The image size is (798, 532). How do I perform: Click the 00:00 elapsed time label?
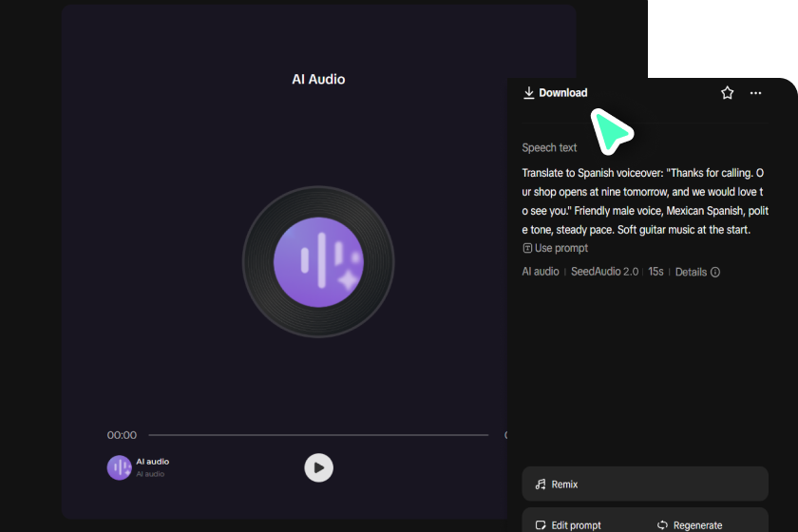[x=122, y=435]
